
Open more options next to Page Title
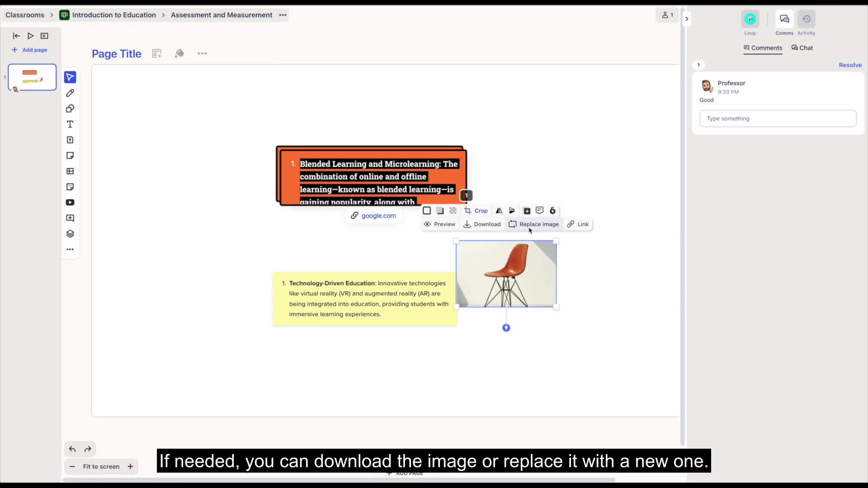[202, 53]
